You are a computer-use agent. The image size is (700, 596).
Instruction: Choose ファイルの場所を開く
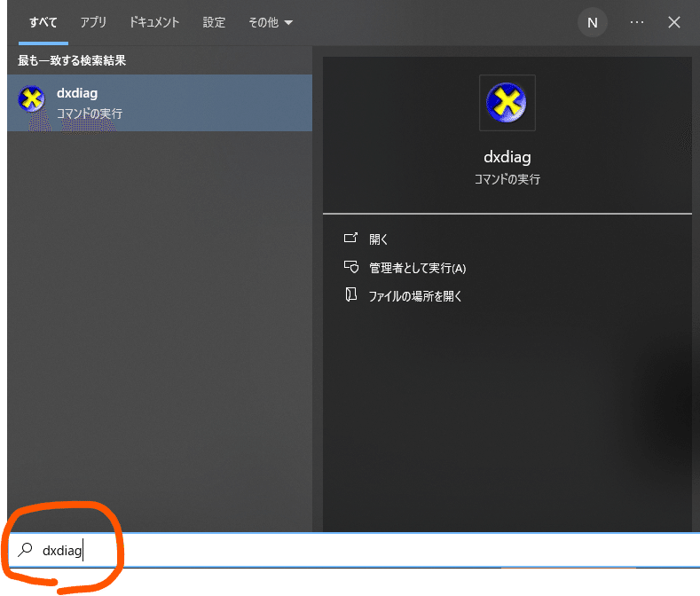point(414,296)
